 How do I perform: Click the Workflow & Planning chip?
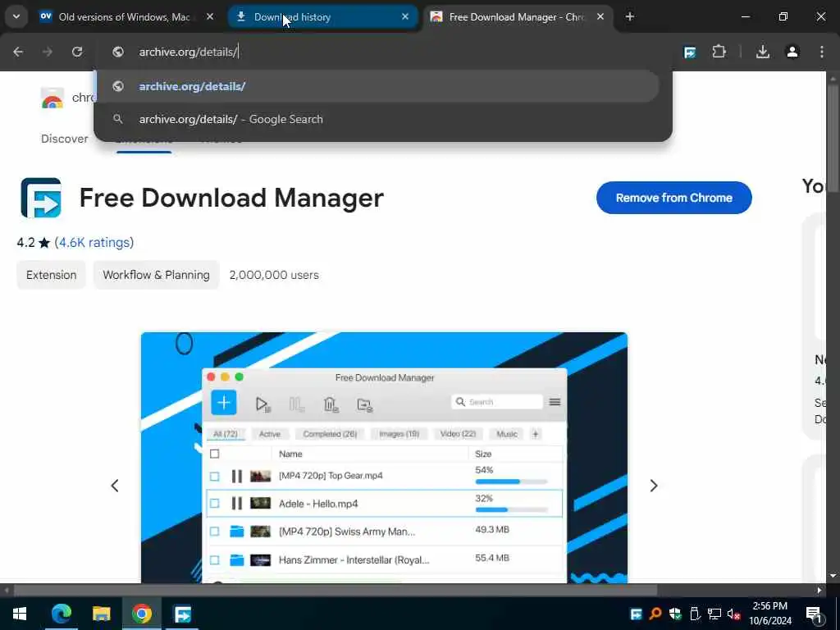tap(156, 275)
